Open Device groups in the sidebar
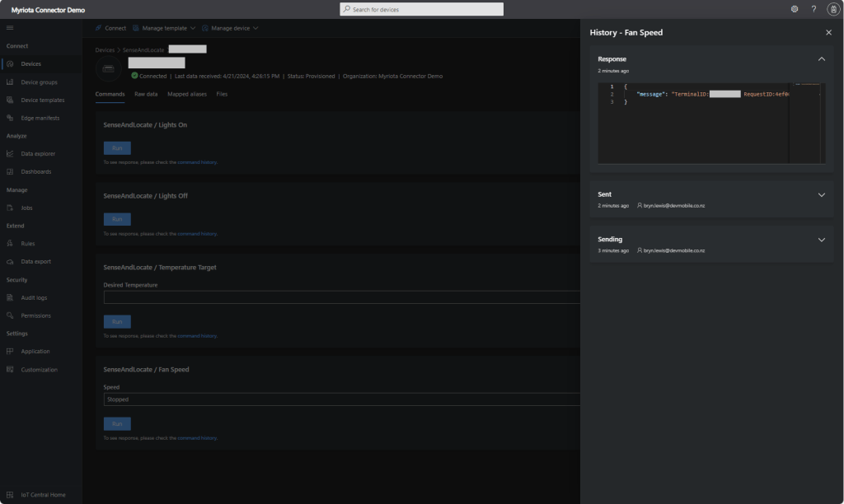Image resolution: width=844 pixels, height=504 pixels. 39,82
